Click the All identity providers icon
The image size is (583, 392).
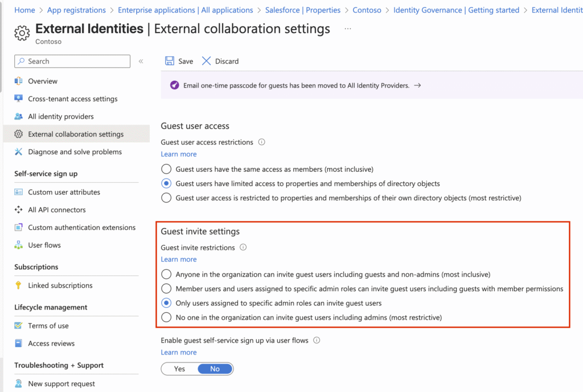19,117
